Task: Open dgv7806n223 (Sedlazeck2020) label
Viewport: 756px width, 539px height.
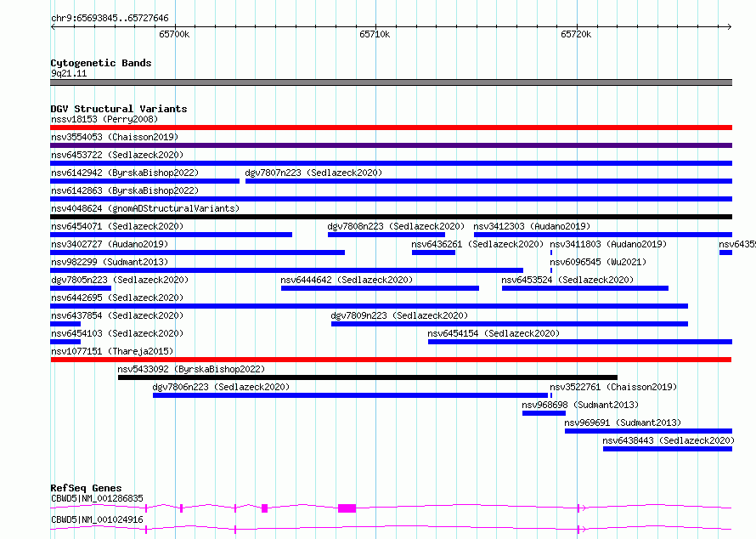Action: point(221,387)
